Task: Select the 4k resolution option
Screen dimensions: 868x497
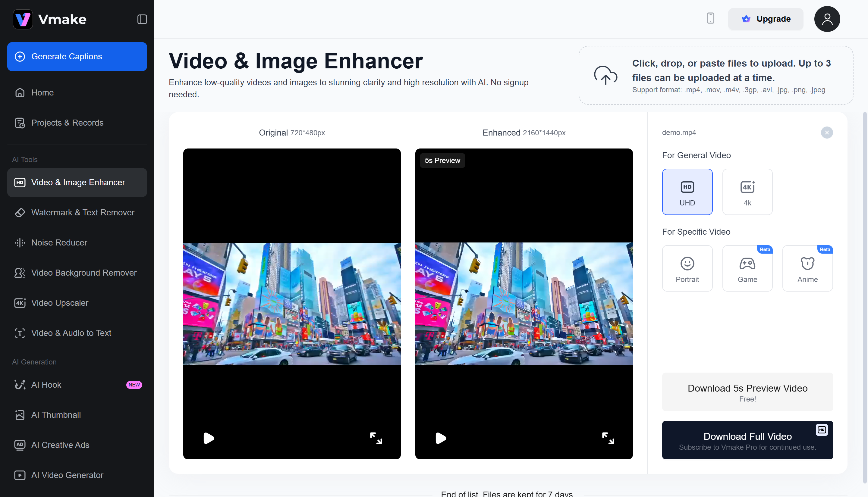Action: (x=747, y=192)
